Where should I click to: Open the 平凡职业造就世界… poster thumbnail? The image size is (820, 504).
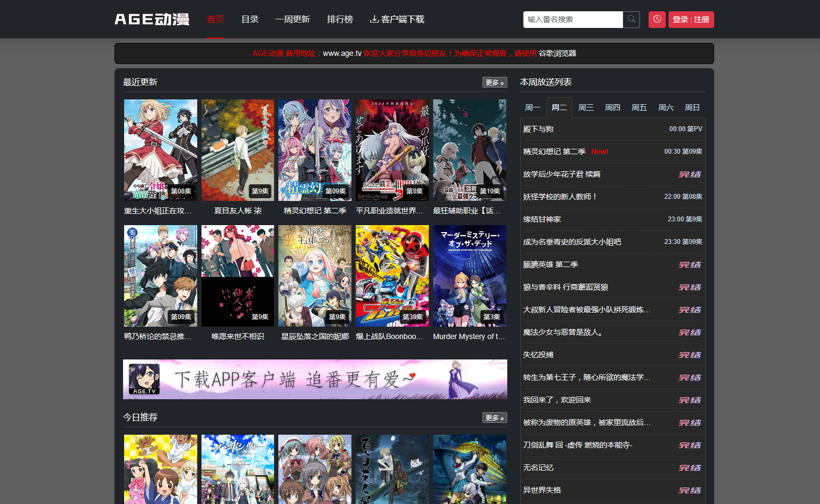[392, 150]
